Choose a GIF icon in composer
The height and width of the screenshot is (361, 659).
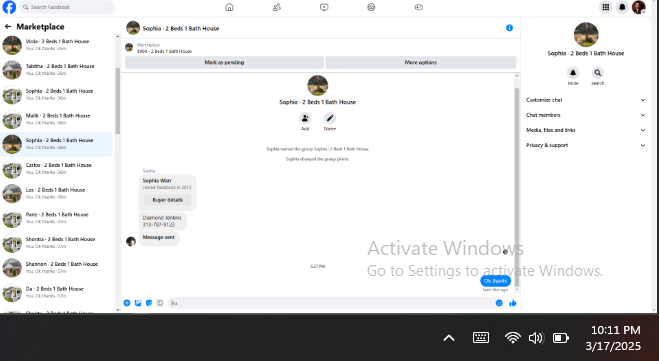click(x=160, y=303)
